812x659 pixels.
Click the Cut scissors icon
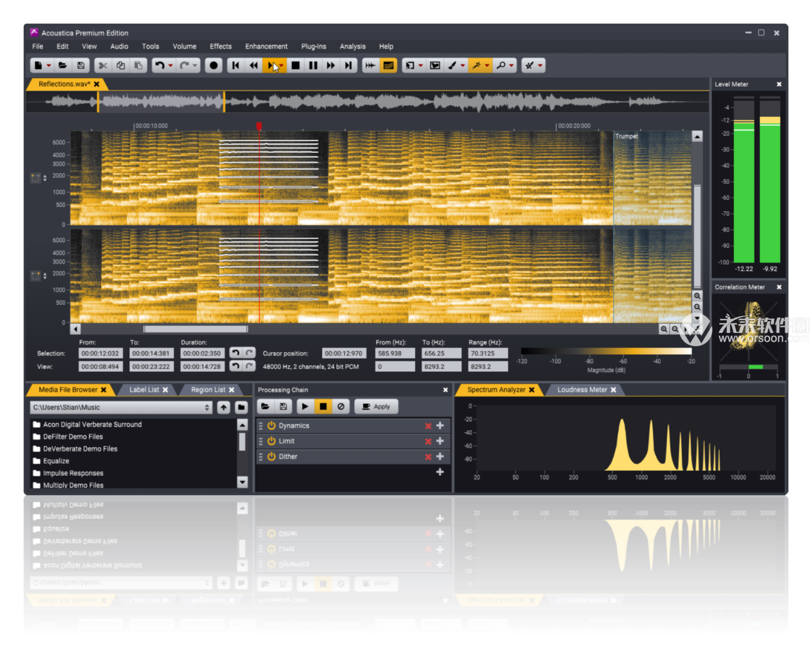(x=103, y=65)
